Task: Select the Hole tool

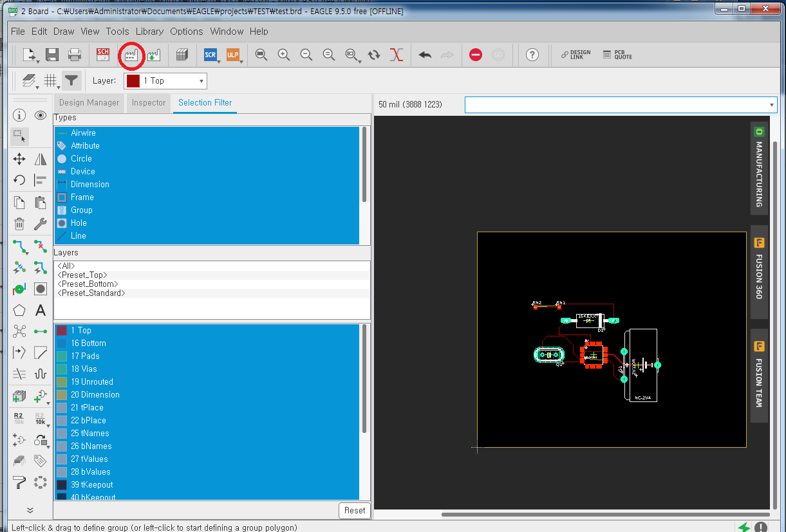Action: (41, 289)
